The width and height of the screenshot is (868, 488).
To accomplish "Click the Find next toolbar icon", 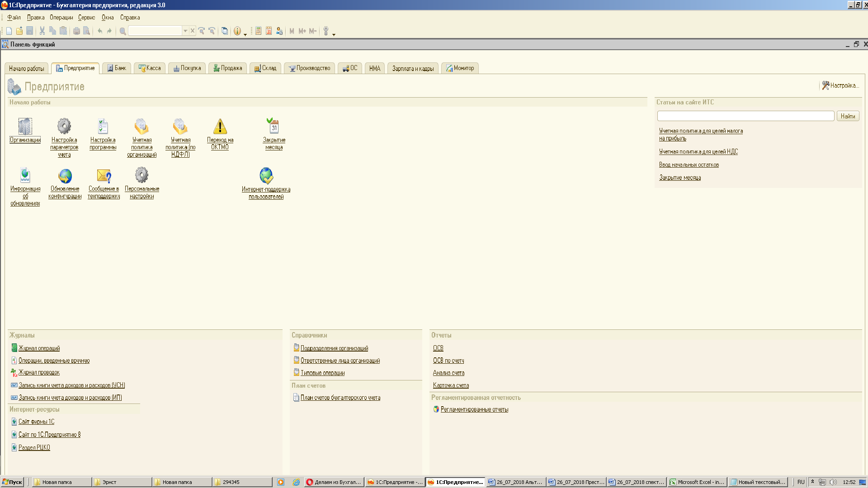I will tap(202, 31).
